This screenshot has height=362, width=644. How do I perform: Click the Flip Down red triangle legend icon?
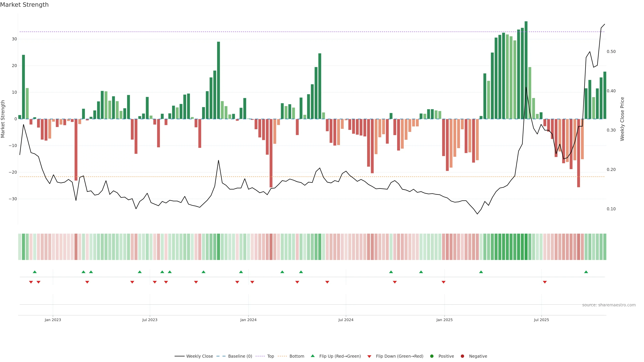pos(369,356)
